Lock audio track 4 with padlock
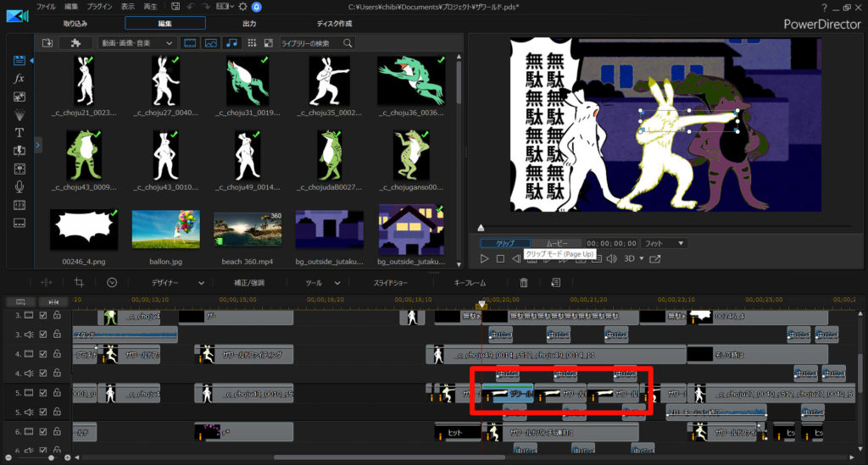Viewport: 868px width, 465px height. click(x=57, y=374)
